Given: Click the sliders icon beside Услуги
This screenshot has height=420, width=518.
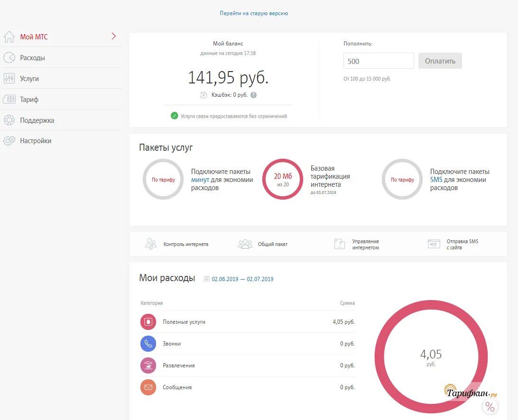Looking at the screenshot, I should click(x=9, y=78).
